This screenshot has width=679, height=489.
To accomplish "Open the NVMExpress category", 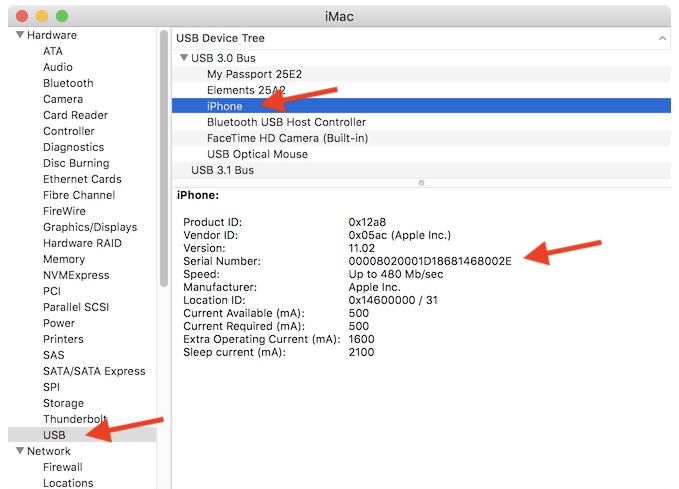I will (76, 275).
